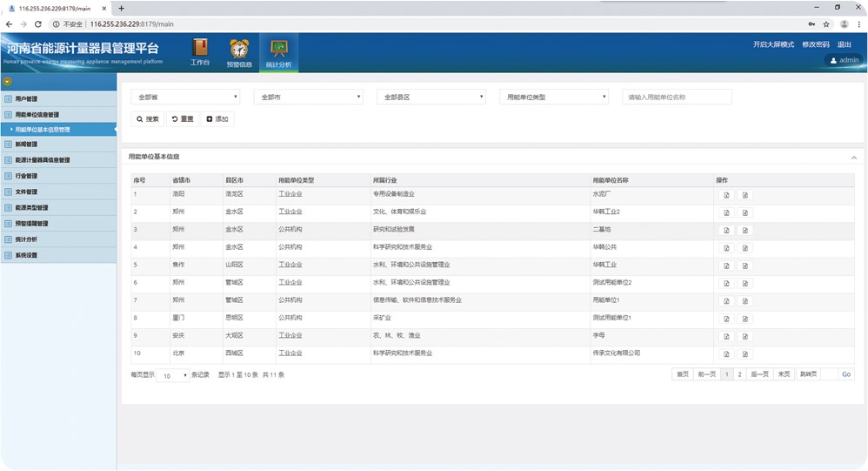Click the 末页 last page button
Viewport: 868px width, 471px height.
pyautogui.click(x=784, y=374)
